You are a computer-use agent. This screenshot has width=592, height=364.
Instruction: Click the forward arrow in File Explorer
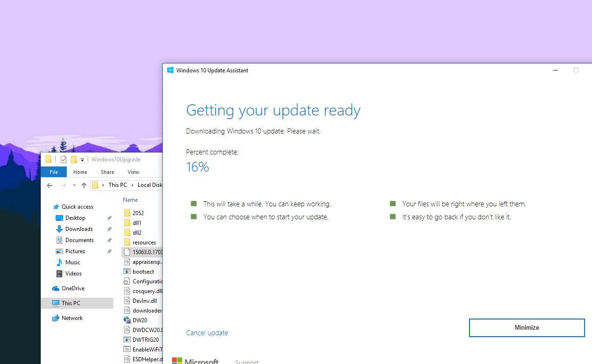(x=64, y=185)
